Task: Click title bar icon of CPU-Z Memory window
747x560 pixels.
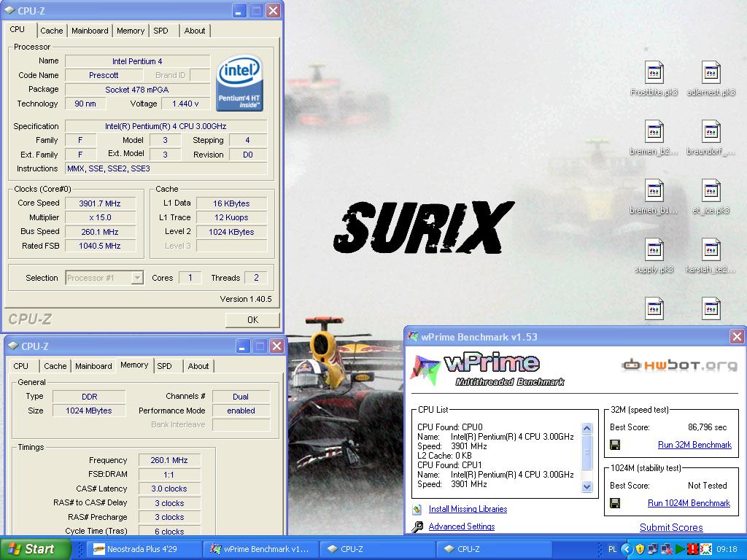Action: pyautogui.click(x=13, y=346)
